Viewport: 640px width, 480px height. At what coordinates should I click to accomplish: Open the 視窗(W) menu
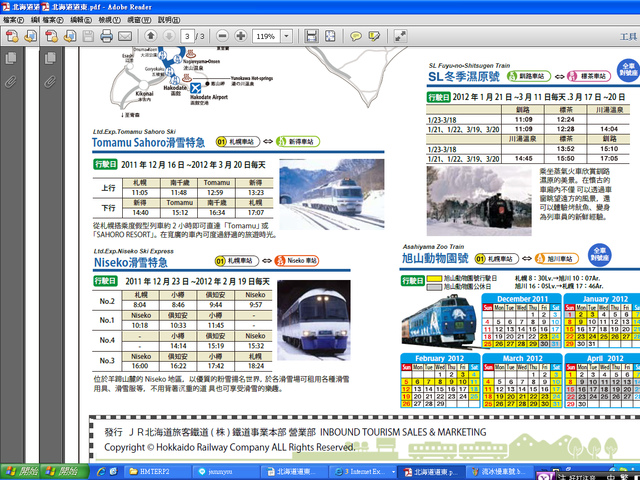[x=139, y=20]
